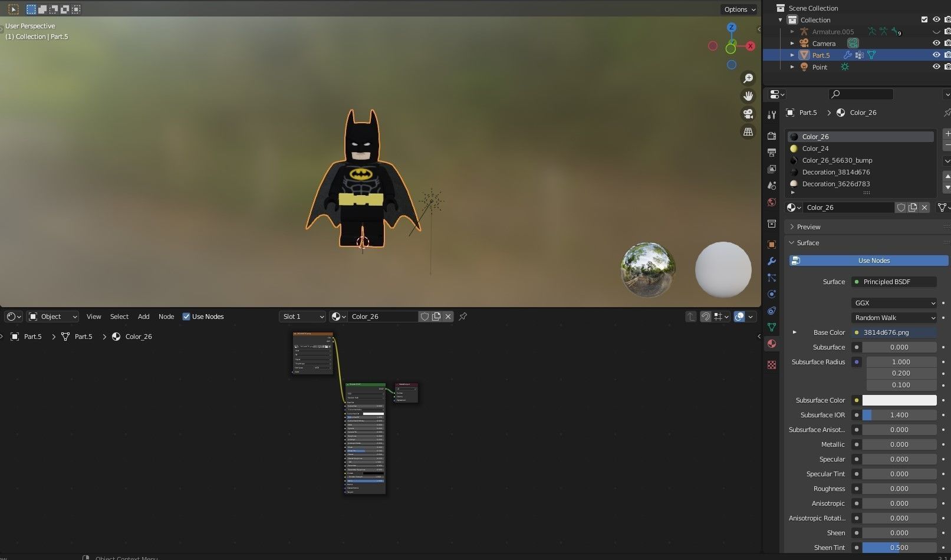Open the Particles properties tab
951x560 pixels.
[x=772, y=278]
